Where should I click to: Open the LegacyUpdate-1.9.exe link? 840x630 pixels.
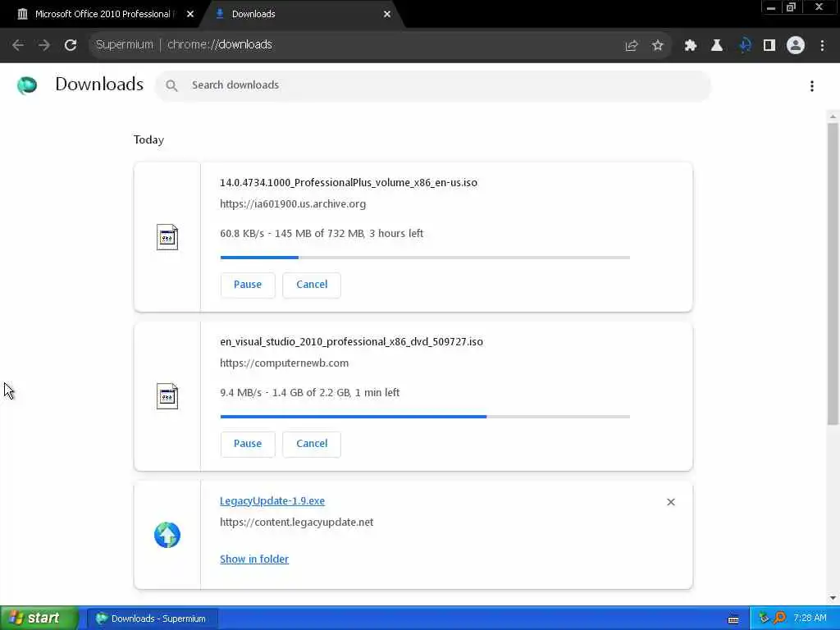pos(272,501)
